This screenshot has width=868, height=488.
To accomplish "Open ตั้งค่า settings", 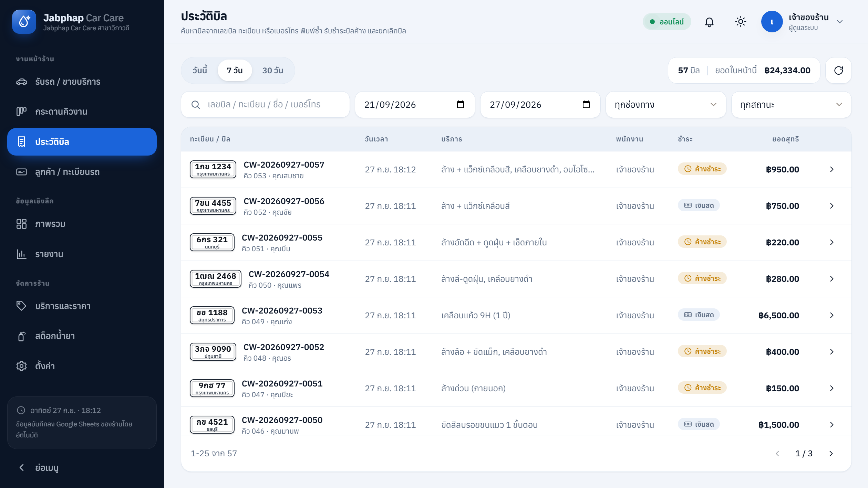I will (82, 366).
